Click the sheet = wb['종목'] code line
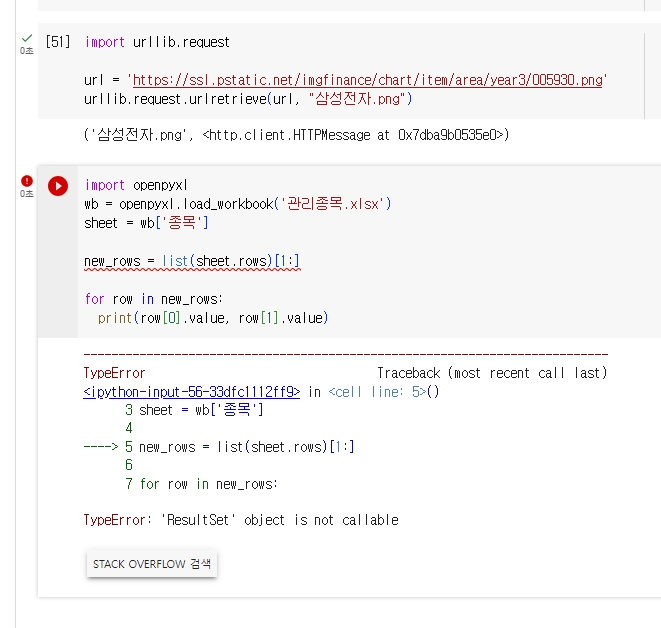661x628 pixels. tap(146, 223)
